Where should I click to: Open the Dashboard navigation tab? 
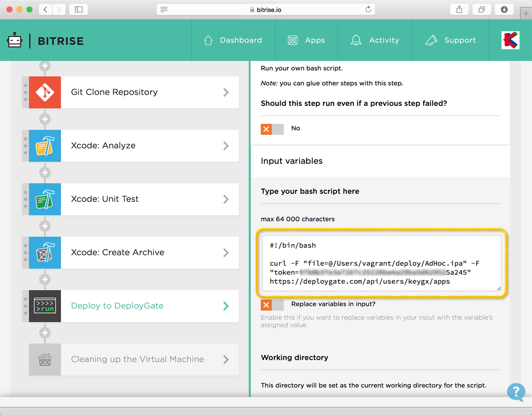tap(233, 40)
